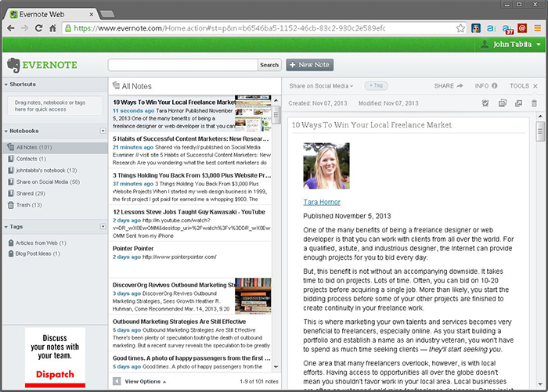The image size is (548, 392).
Task: Open the Share on Social Media notebook selector
Action: (x=321, y=85)
